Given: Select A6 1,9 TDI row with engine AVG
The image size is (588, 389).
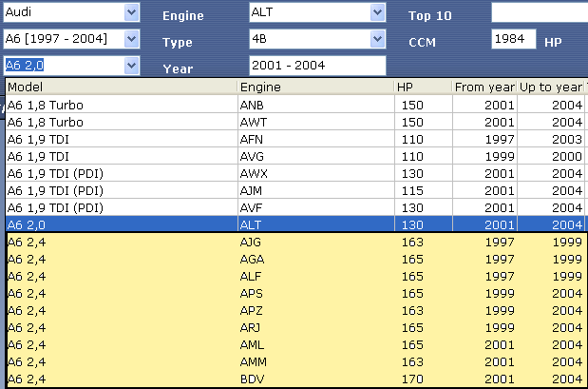Looking at the screenshot, I should coord(295,156).
